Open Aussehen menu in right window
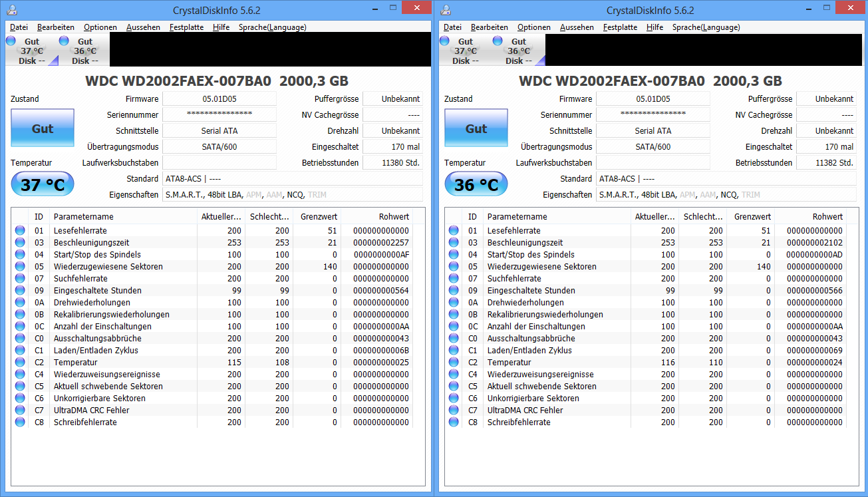 pyautogui.click(x=577, y=27)
